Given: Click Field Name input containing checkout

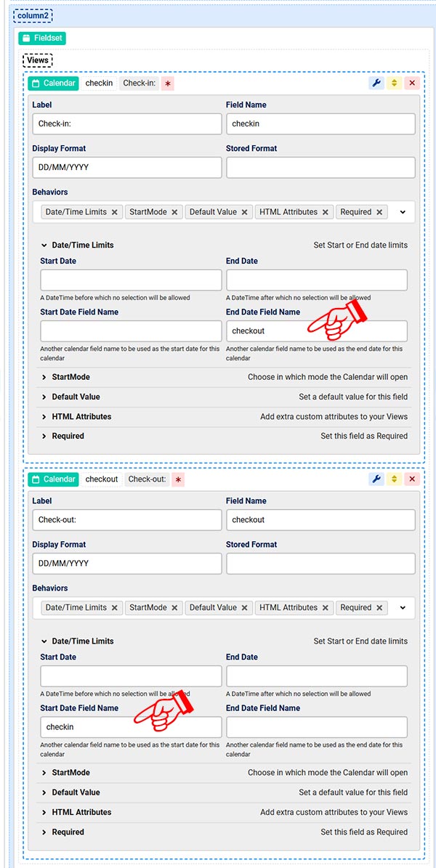Looking at the screenshot, I should click(x=320, y=520).
